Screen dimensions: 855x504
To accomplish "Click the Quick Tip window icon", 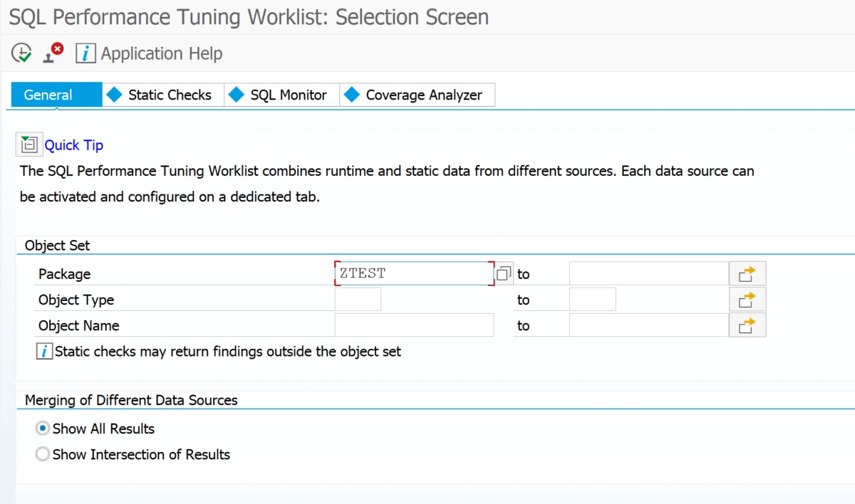I will (x=28, y=144).
